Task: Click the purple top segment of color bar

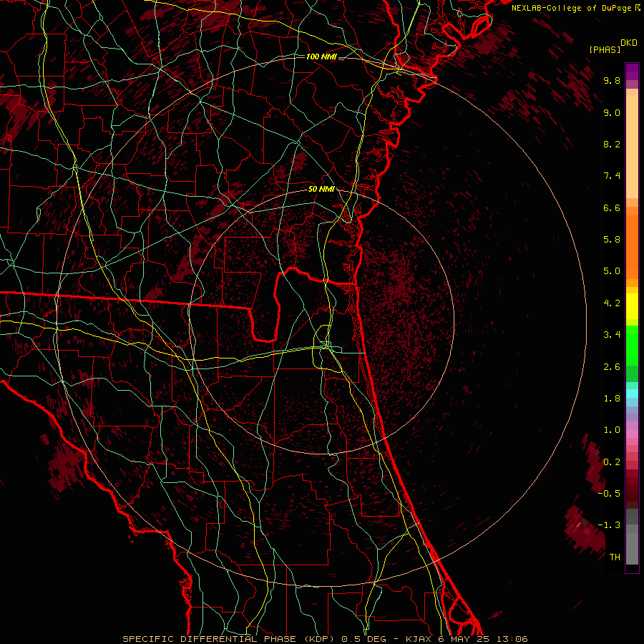Action: [632, 72]
